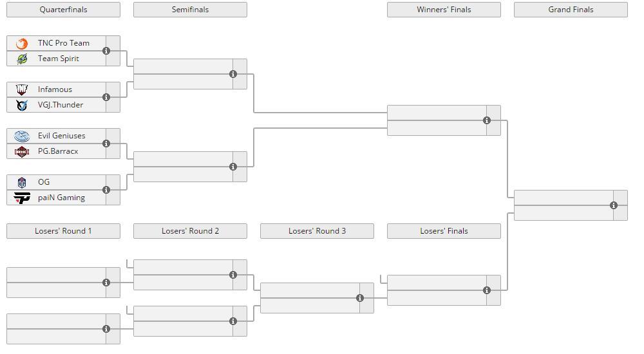Click the Infamous team logo
The height and width of the screenshot is (354, 644).
[x=22, y=89]
